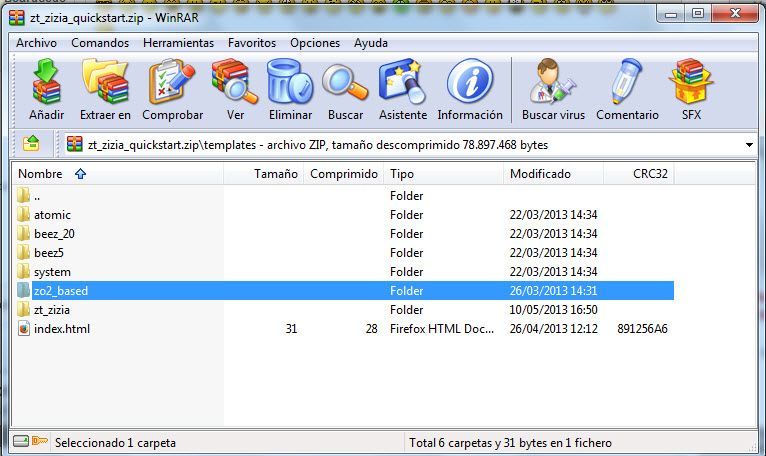Click the zt_zizia folder name
The height and width of the screenshot is (456, 766).
tap(52, 310)
